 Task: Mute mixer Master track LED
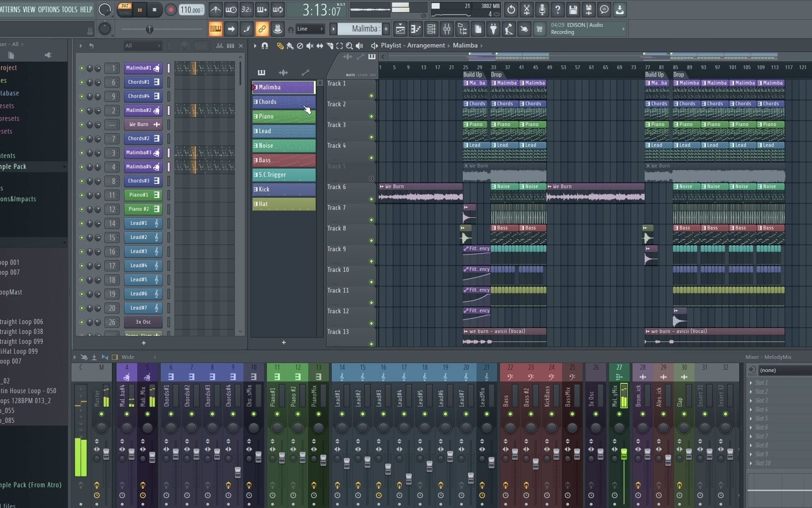point(101,414)
